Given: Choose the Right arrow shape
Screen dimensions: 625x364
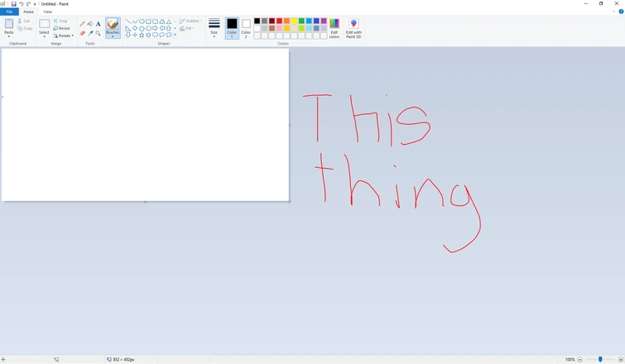Looking at the screenshot, I should (155, 28).
